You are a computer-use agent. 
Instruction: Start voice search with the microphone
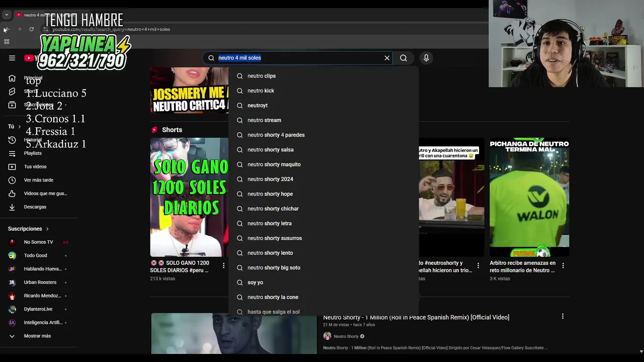(x=426, y=58)
